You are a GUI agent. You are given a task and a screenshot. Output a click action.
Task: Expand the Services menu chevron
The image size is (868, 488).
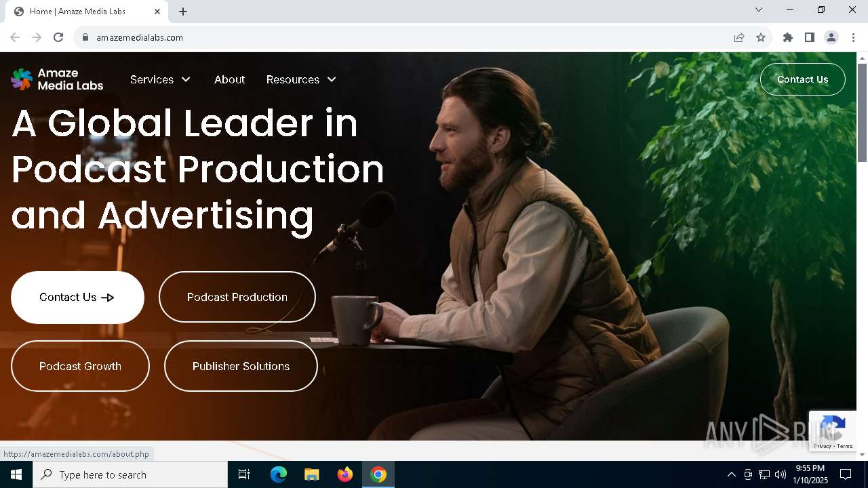(186, 79)
